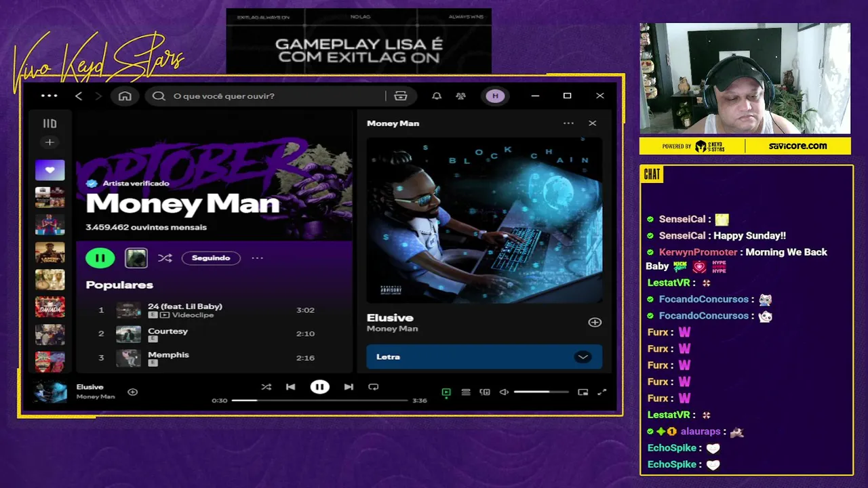This screenshot has height=488, width=868.
Task: Click username KerwynPromoter in chat
Action: tap(698, 252)
